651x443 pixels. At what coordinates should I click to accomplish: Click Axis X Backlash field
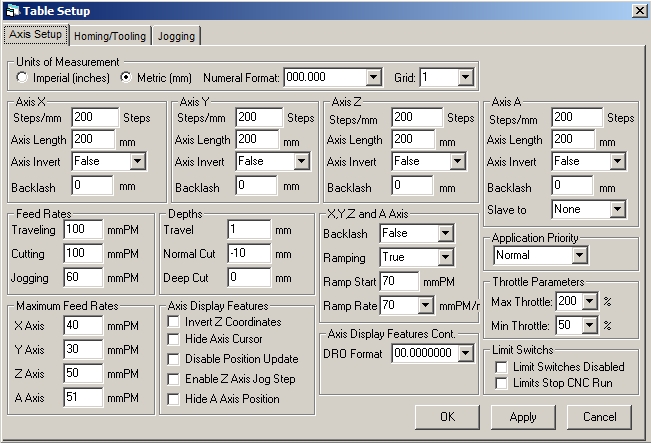tap(92, 185)
